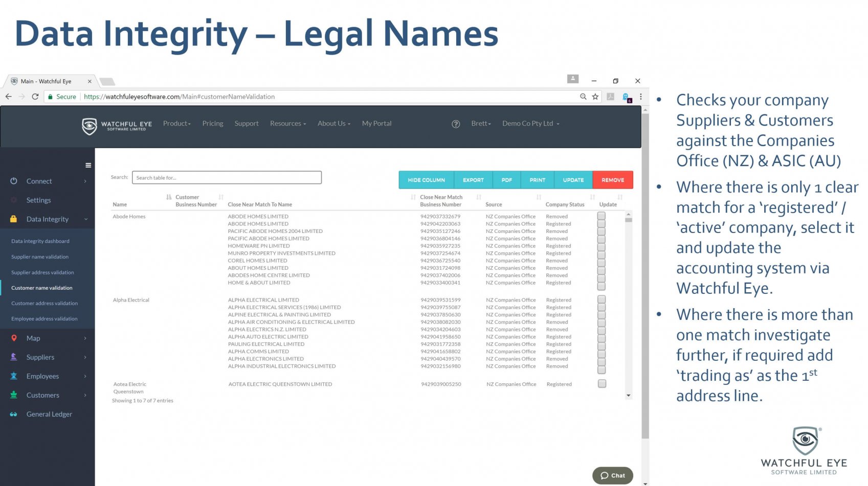
Task: Expand the Map sidebar section
Action: (85, 338)
